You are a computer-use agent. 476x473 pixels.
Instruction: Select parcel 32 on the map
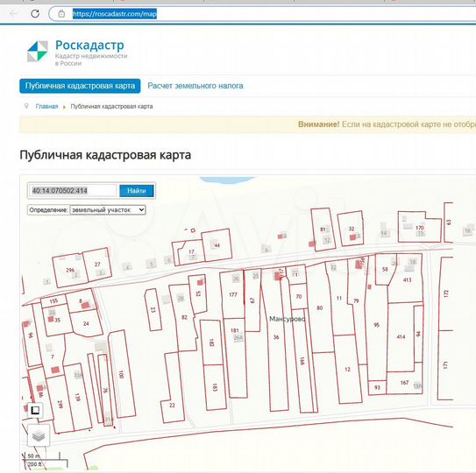coord(352,229)
